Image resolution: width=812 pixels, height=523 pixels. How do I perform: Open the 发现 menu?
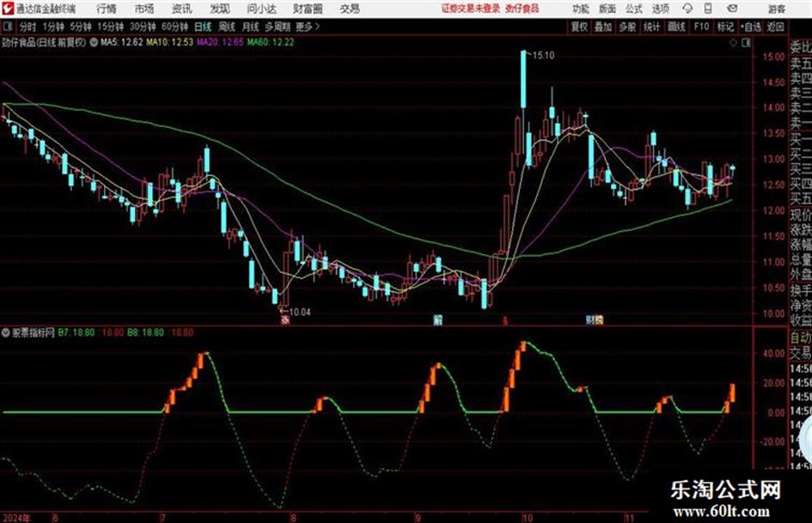pyautogui.click(x=220, y=9)
